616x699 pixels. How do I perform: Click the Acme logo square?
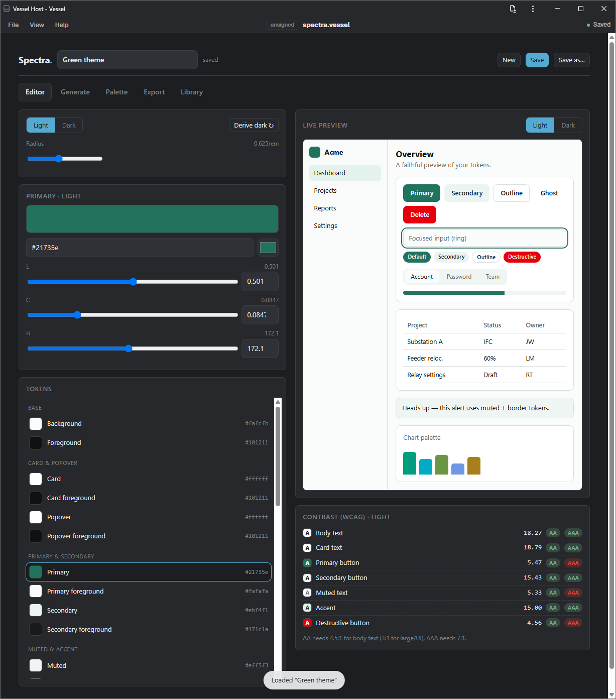[315, 152]
